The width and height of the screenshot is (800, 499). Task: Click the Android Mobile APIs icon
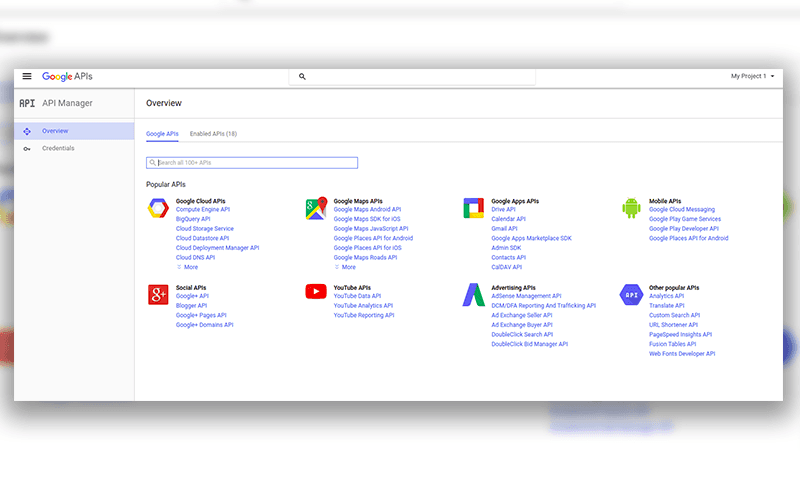pyautogui.click(x=631, y=208)
